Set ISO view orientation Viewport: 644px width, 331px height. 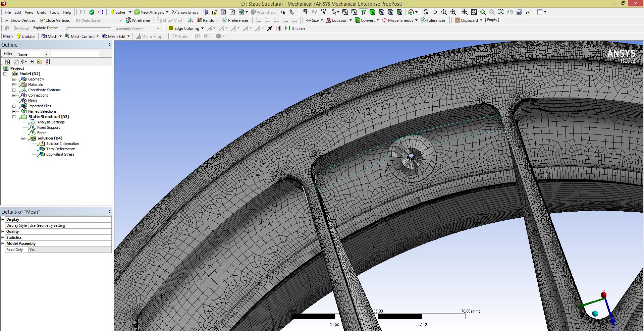[x=501, y=12]
